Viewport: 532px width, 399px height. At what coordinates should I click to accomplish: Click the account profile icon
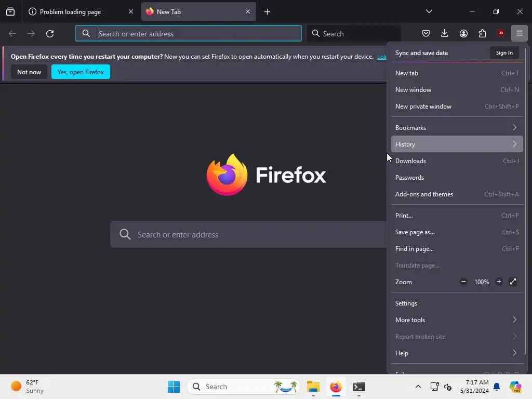point(463,33)
